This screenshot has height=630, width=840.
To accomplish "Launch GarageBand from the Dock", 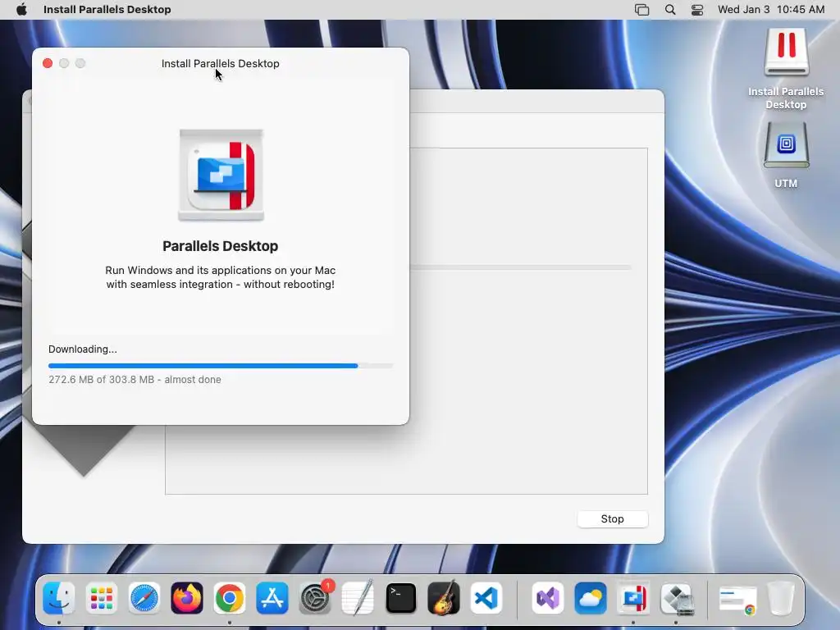I will [x=444, y=598].
